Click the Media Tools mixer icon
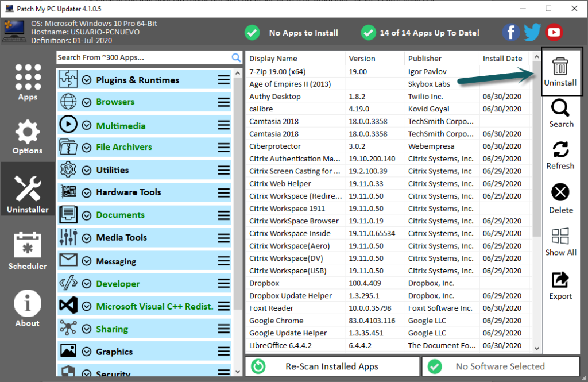This screenshot has height=382, width=588. [x=68, y=237]
